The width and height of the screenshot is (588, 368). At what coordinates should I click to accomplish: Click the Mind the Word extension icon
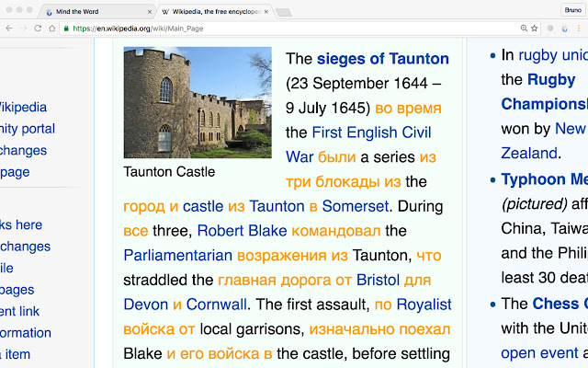tap(564, 29)
